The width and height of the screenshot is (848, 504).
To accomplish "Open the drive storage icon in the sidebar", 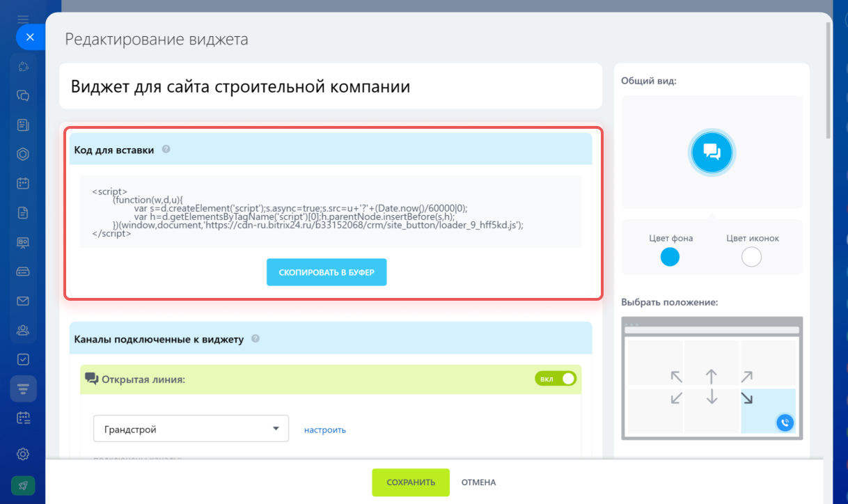I will tap(23, 271).
